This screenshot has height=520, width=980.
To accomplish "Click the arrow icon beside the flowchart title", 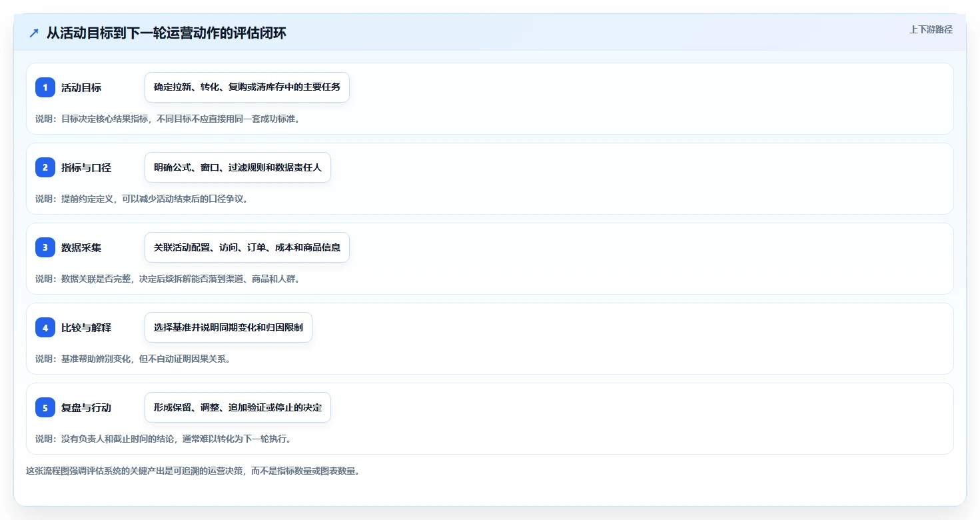I will [x=34, y=33].
